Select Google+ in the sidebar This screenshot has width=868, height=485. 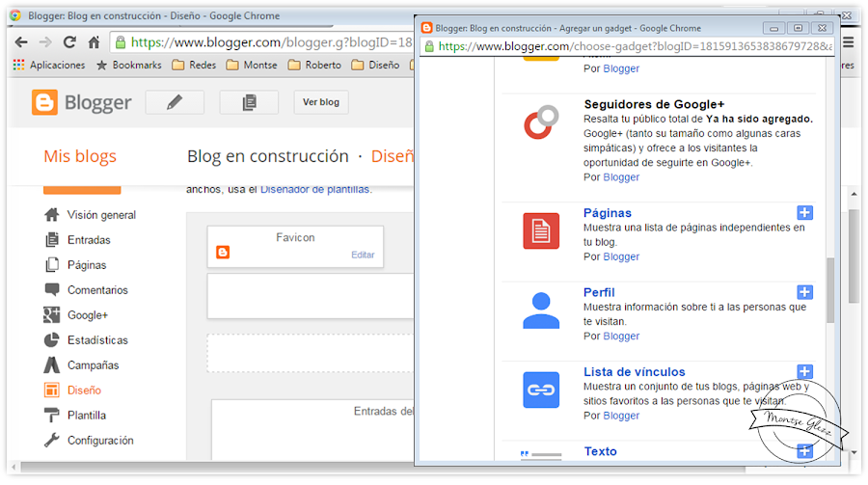tap(88, 315)
